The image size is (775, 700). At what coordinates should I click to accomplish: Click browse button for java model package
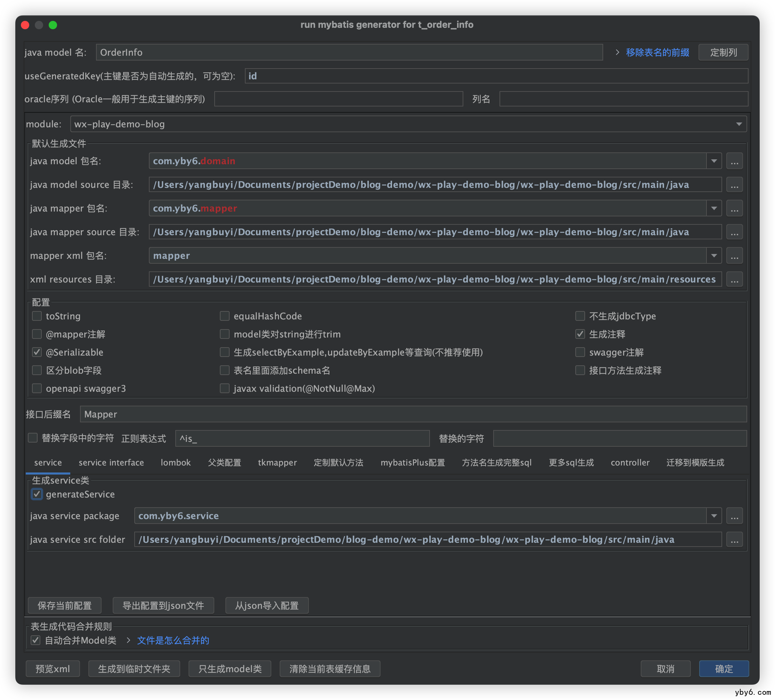[x=734, y=161]
